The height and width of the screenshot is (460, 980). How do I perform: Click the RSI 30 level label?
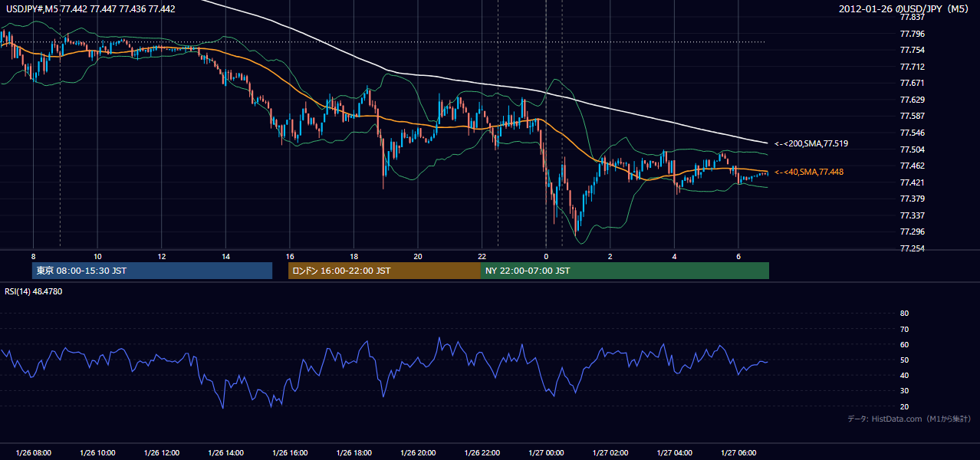[x=904, y=391]
